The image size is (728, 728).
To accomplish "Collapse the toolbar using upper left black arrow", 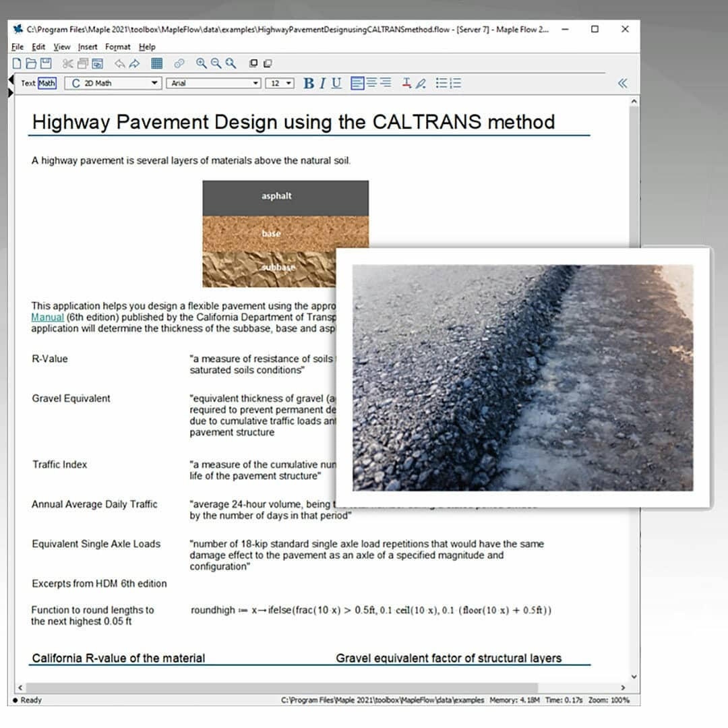I will point(11,80).
